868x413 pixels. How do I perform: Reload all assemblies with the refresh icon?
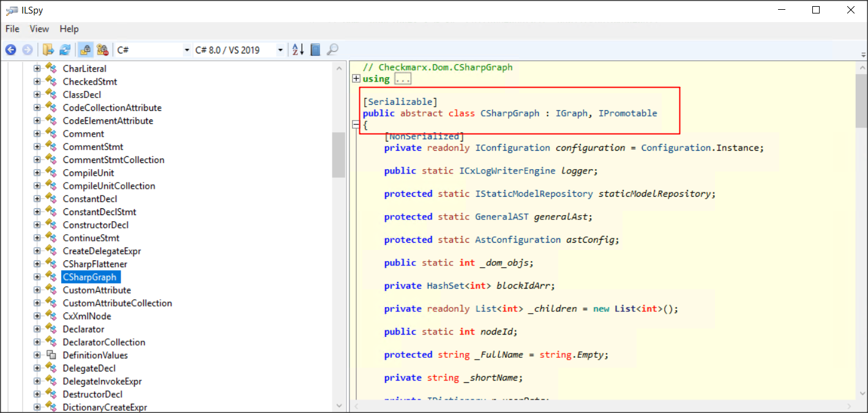click(x=65, y=50)
